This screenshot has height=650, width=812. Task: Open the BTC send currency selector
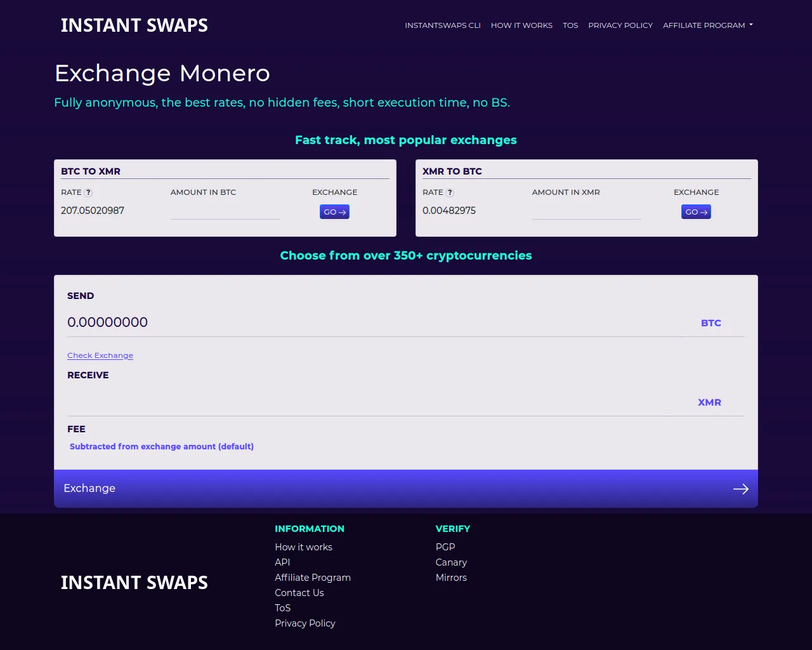(x=711, y=323)
